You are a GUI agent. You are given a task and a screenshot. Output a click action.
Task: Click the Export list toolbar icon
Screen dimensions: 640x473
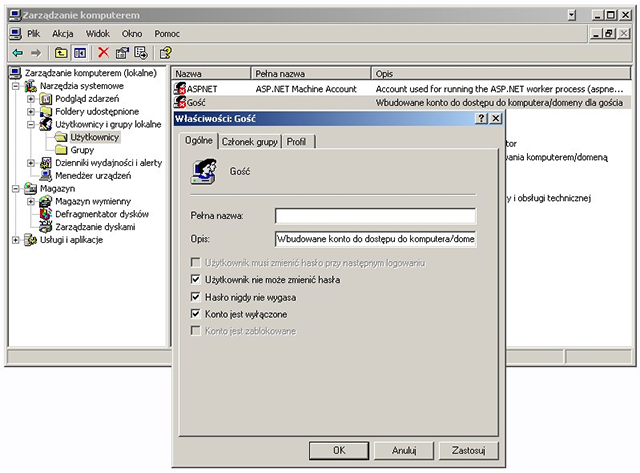click(x=141, y=52)
